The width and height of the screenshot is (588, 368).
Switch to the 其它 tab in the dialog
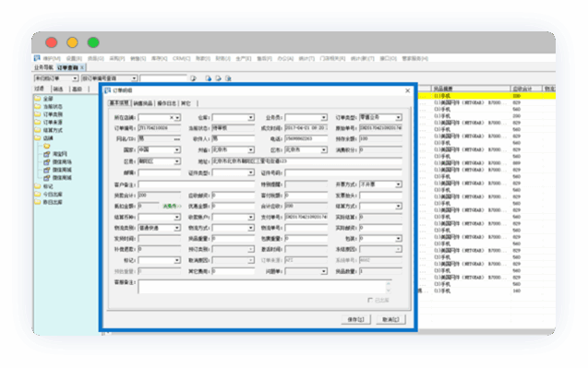click(186, 103)
